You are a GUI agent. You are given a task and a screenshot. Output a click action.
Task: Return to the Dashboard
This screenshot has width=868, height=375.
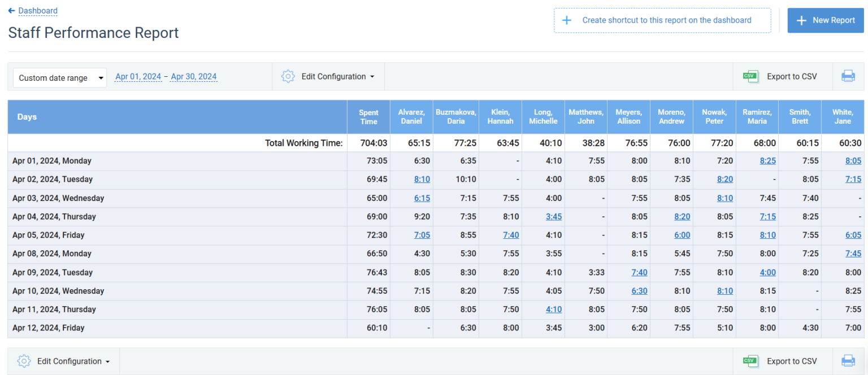click(37, 10)
